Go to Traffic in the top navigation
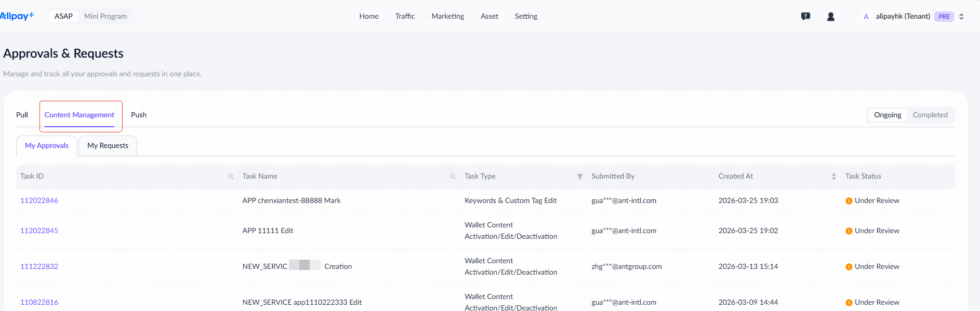 [405, 16]
